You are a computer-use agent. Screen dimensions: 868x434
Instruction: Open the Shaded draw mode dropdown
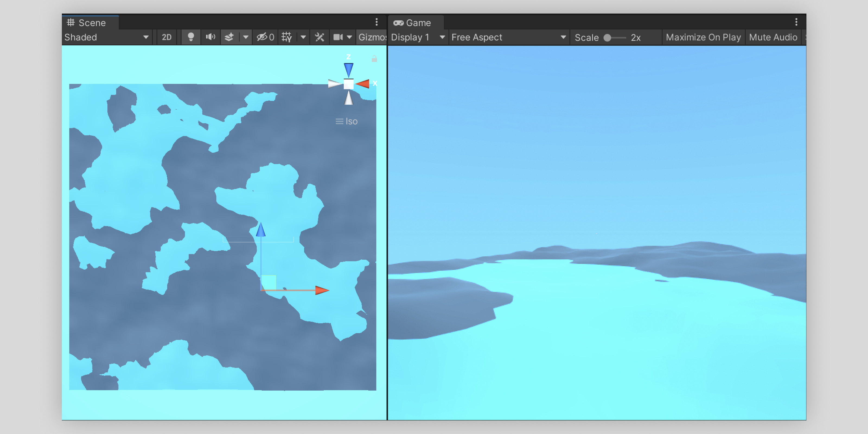(107, 37)
